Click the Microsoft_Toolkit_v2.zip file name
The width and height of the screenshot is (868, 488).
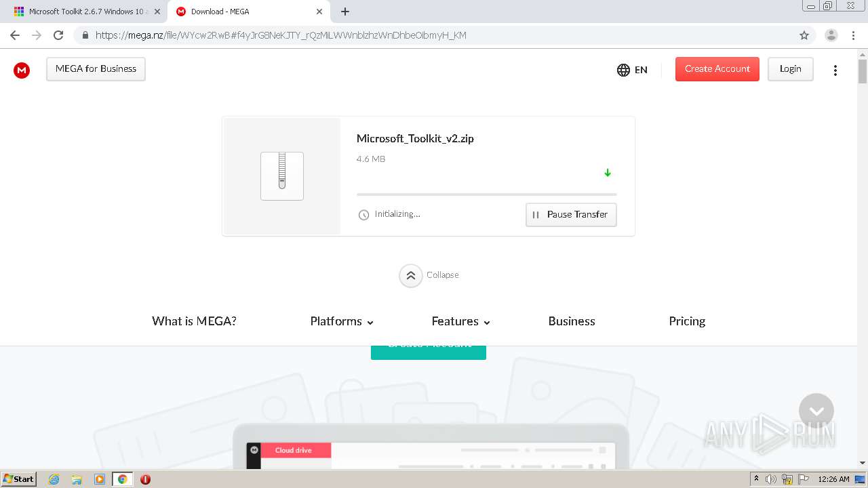(415, 139)
